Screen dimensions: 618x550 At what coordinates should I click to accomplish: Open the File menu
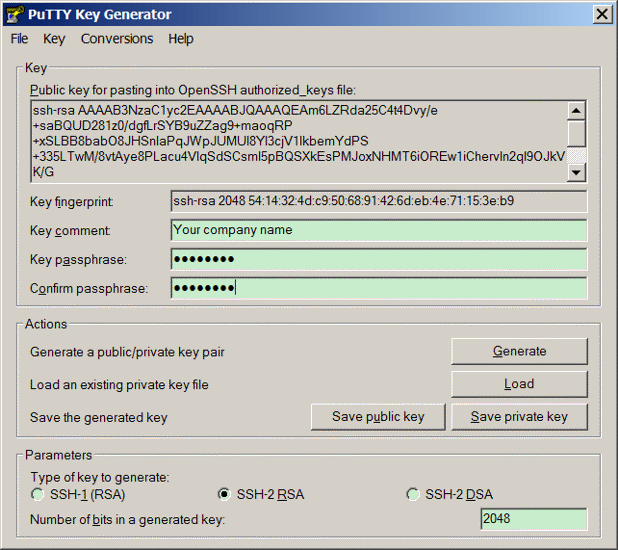coord(19,39)
